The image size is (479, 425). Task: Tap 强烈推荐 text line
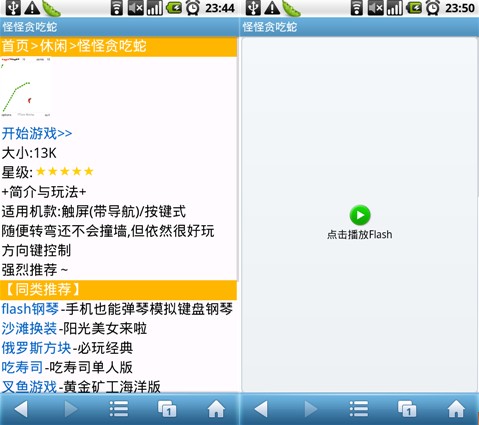[x=35, y=270]
